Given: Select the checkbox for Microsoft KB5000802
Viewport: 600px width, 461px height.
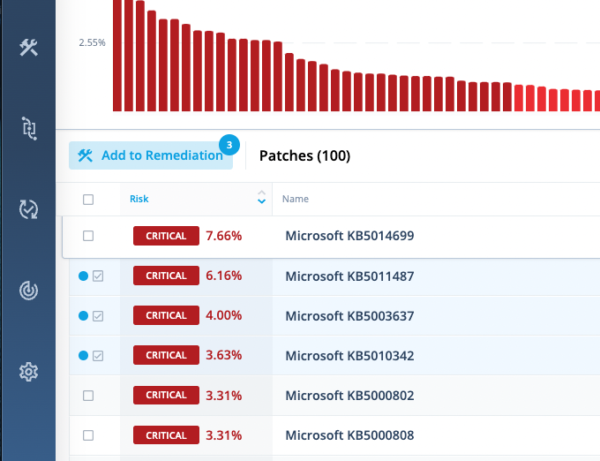Looking at the screenshot, I should coord(88,396).
